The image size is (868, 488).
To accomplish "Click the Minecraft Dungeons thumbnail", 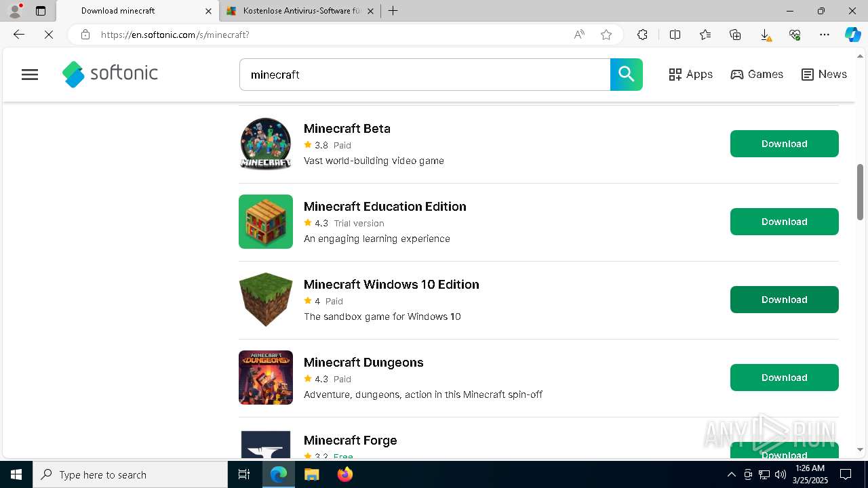I will coord(266,378).
